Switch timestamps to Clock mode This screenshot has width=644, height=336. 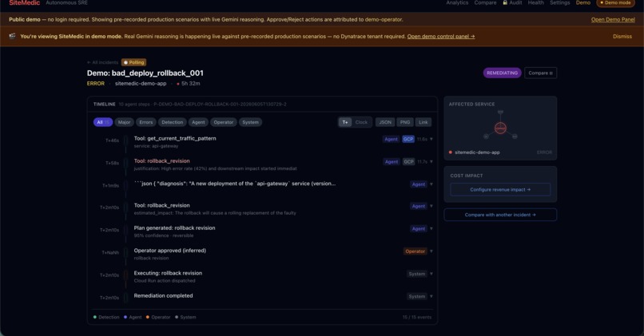pyautogui.click(x=361, y=122)
